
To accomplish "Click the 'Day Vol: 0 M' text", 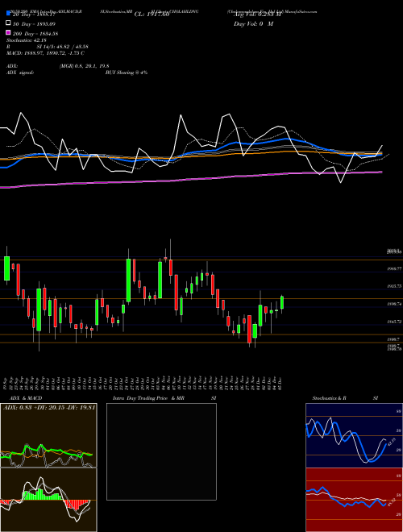I will tap(253, 23).
